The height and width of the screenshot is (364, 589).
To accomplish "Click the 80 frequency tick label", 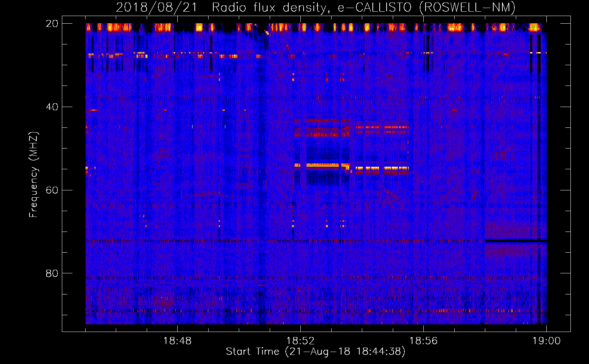I will click(x=52, y=273).
